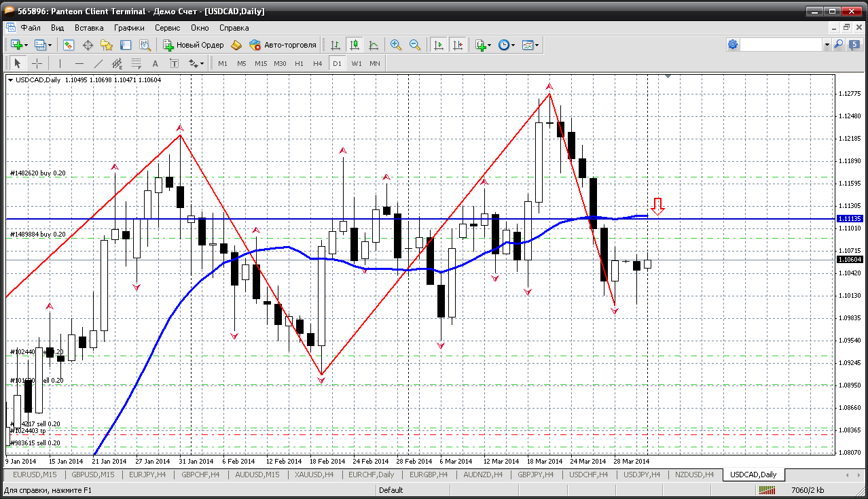The image size is (868, 499).
Task: Open the Сервис menu
Action: click(x=167, y=28)
